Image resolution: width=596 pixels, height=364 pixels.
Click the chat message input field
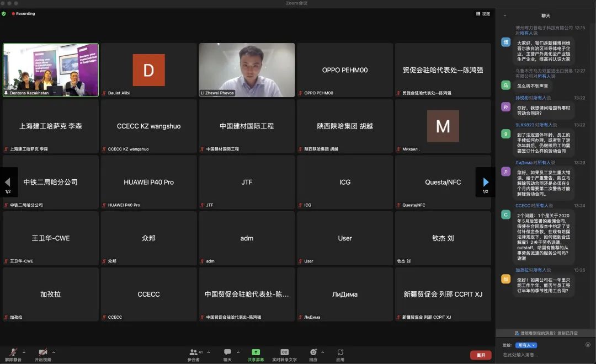pyautogui.click(x=541, y=355)
